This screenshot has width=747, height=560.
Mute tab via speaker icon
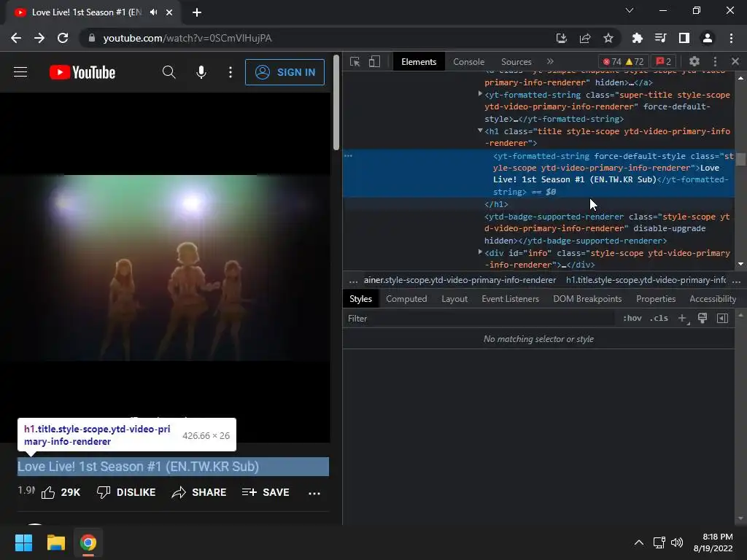pos(153,12)
